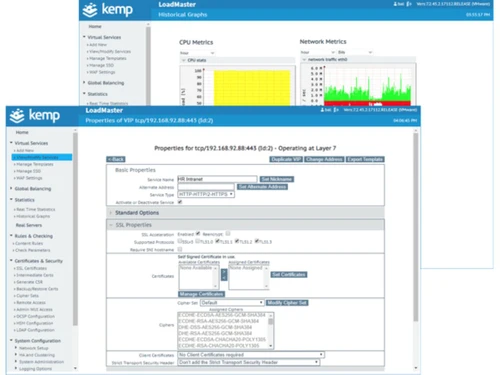Click the Modify Cipher Set button

coord(287,303)
